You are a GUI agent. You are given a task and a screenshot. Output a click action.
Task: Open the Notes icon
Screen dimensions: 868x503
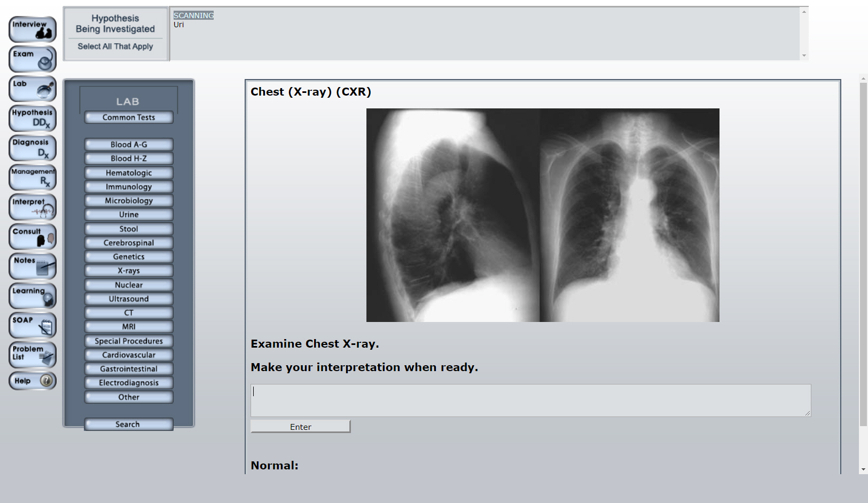(33, 266)
